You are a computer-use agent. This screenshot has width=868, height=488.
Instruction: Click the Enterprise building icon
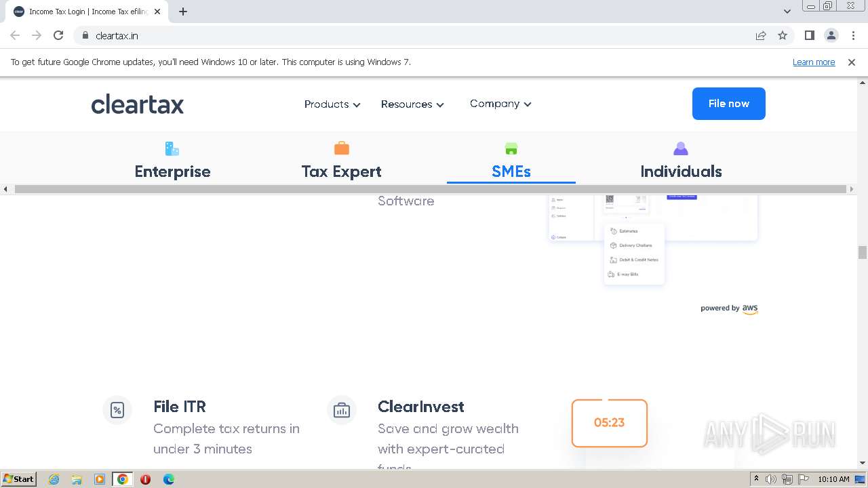[172, 148]
